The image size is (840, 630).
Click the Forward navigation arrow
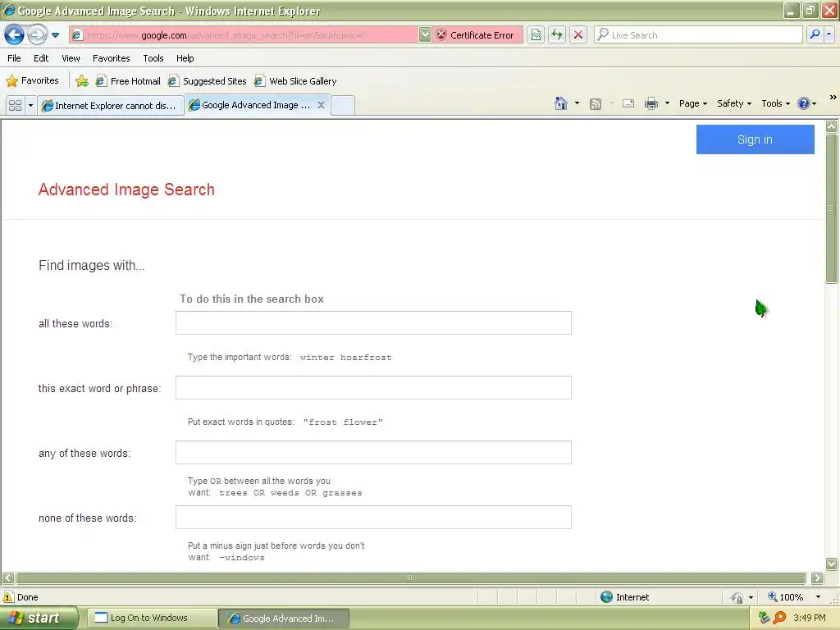pyautogui.click(x=37, y=35)
